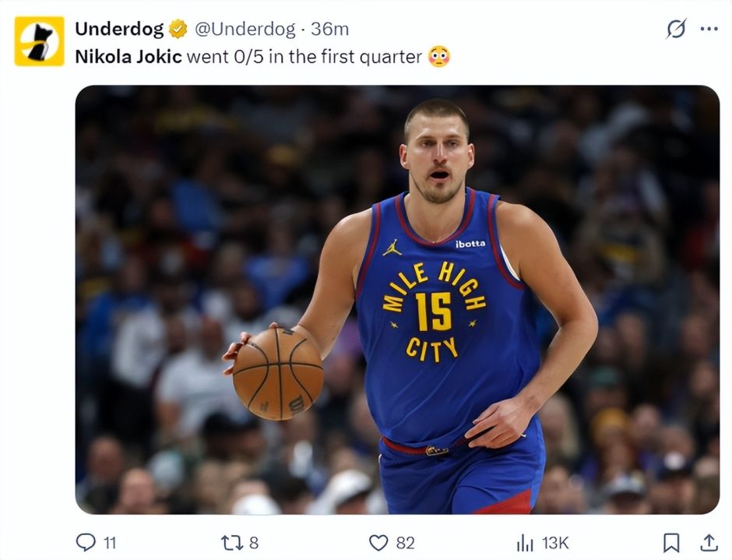Open the Jokic dribbling photo
The image size is (732, 560).
pyautogui.click(x=397, y=300)
